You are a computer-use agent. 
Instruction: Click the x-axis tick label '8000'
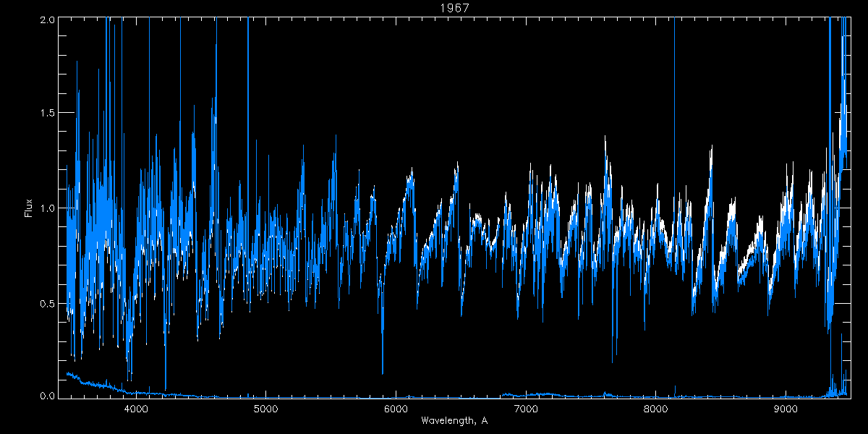tap(656, 408)
